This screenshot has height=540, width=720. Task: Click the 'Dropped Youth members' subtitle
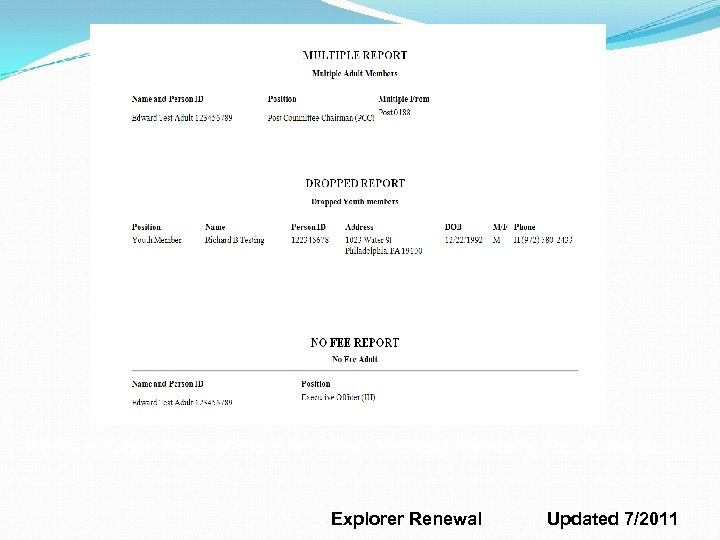(x=354, y=201)
